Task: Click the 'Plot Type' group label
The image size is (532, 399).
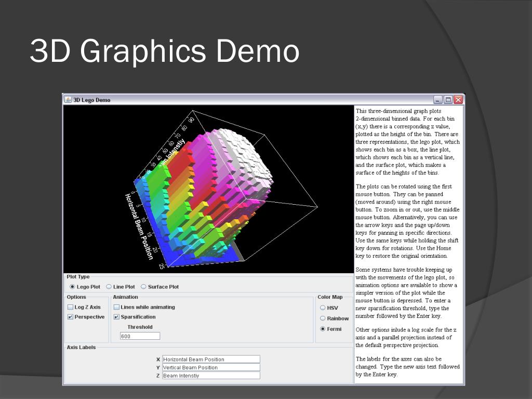Action: click(78, 276)
